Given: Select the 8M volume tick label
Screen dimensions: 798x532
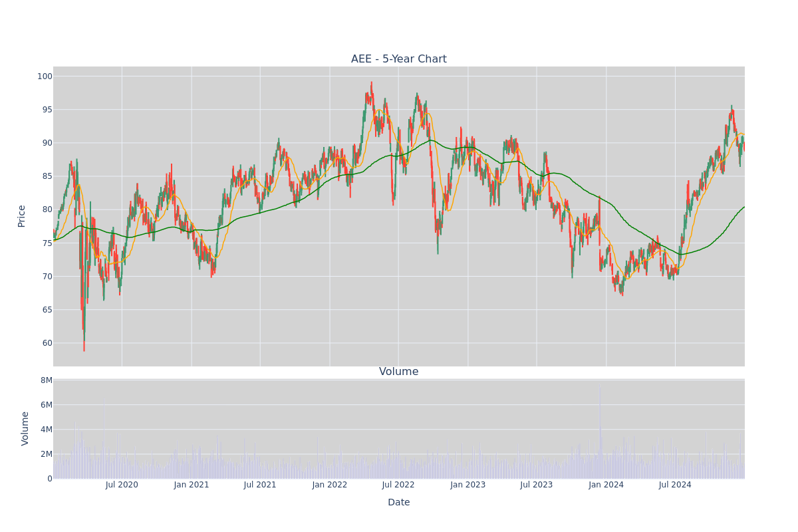Looking at the screenshot, I should [x=47, y=380].
